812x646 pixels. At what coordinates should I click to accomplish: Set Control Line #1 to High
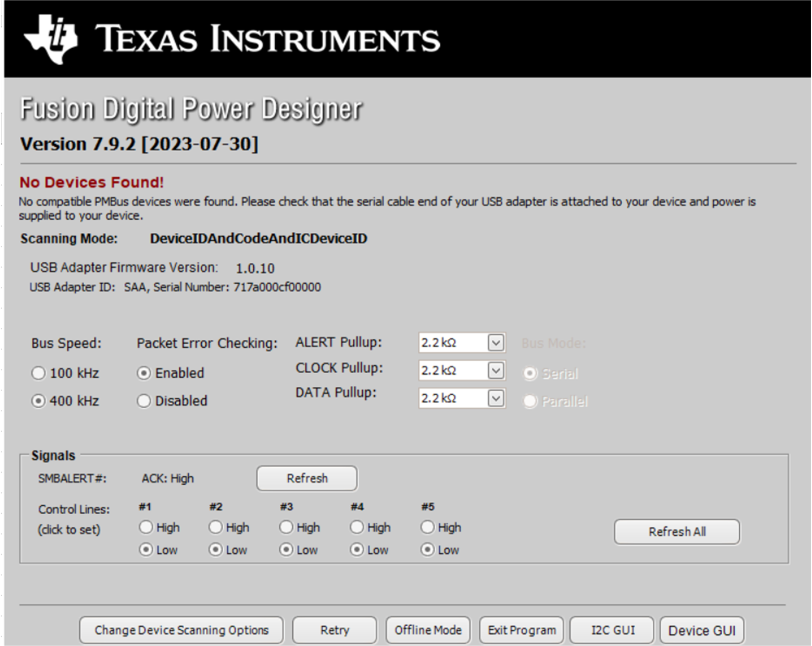click(147, 527)
